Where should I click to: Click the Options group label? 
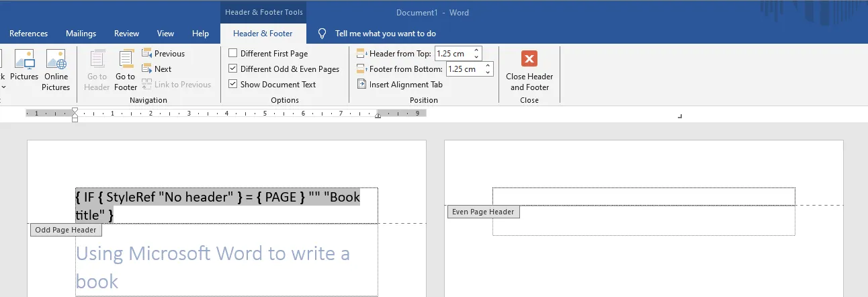pyautogui.click(x=285, y=100)
